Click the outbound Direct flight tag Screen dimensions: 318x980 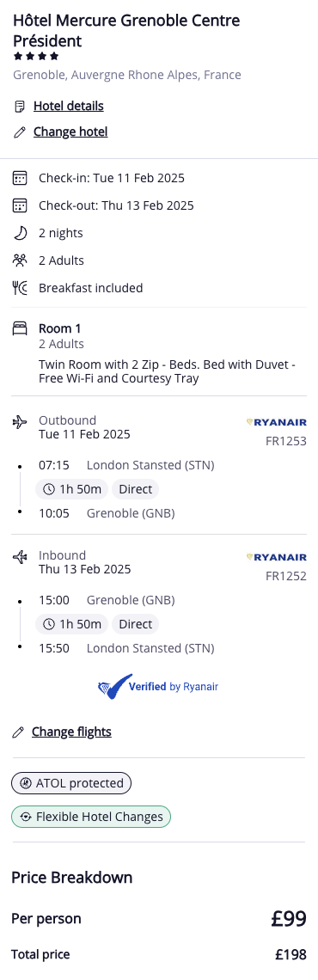(136, 489)
